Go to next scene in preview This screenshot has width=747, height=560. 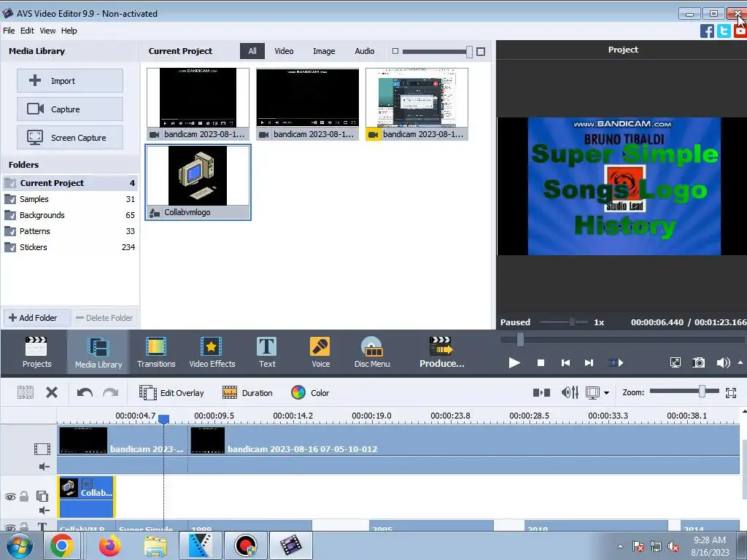(616, 363)
